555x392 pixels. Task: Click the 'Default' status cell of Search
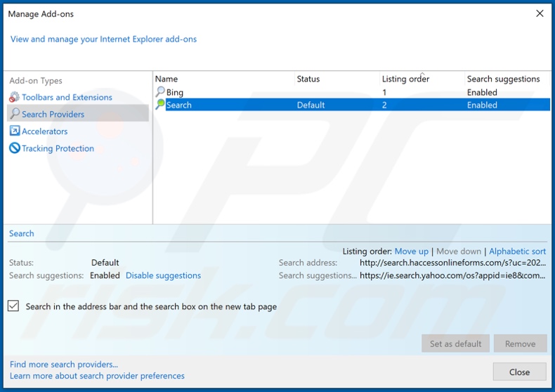[x=311, y=105]
